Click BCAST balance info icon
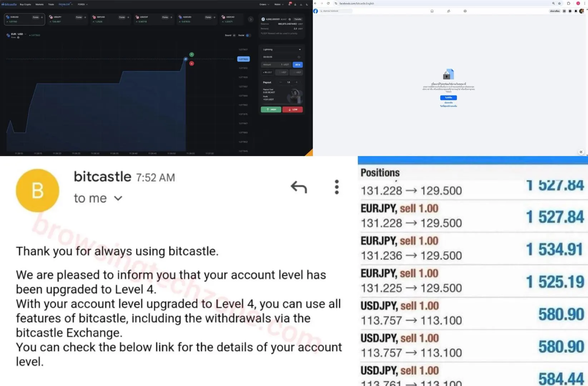 290,19
